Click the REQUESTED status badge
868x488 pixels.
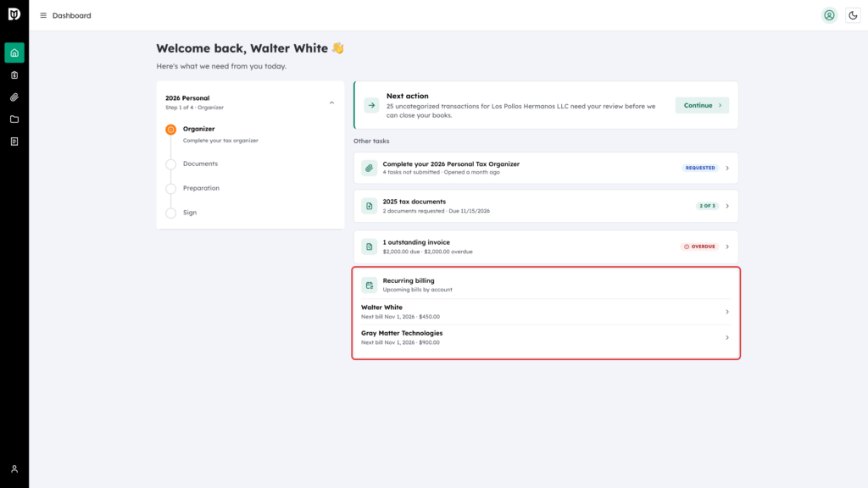click(700, 168)
